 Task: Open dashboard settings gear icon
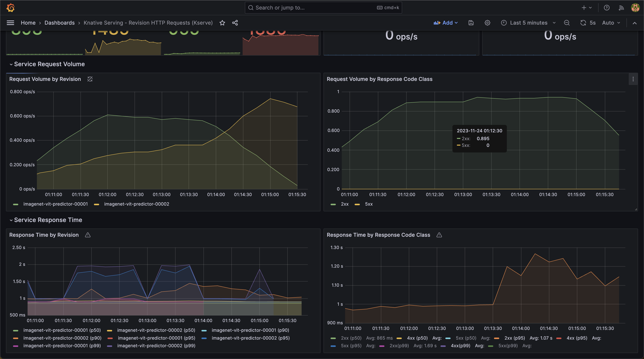487,23
